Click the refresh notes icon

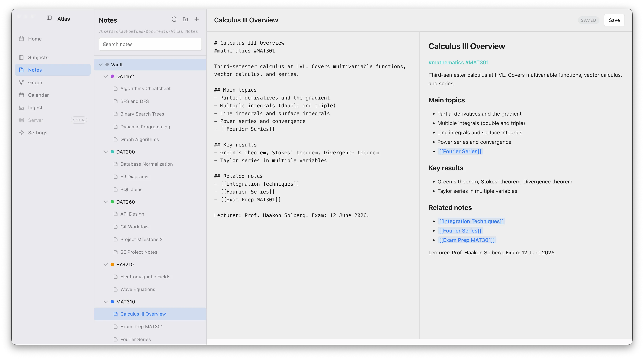coord(174,19)
